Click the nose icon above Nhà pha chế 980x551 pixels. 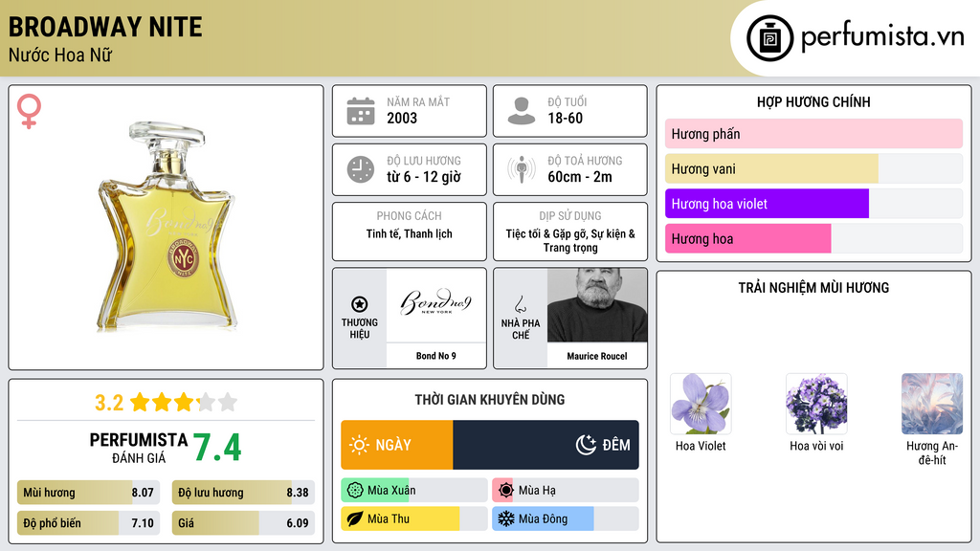point(520,304)
